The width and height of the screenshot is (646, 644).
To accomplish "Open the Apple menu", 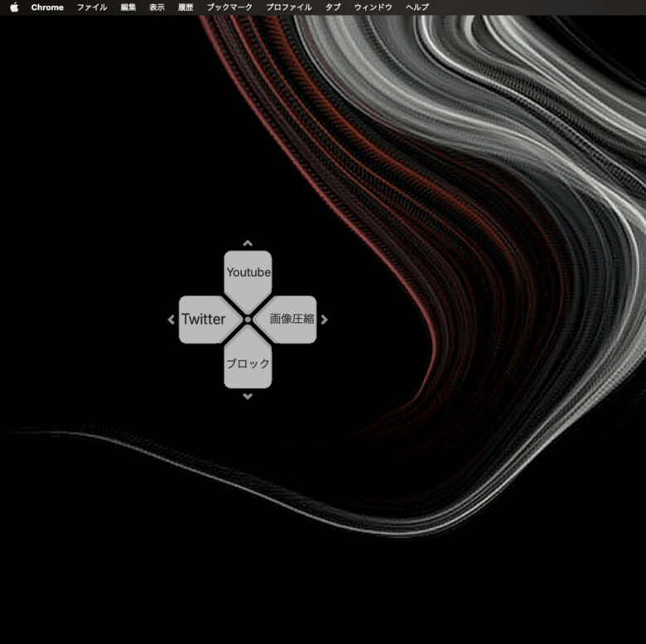I will (x=14, y=7).
